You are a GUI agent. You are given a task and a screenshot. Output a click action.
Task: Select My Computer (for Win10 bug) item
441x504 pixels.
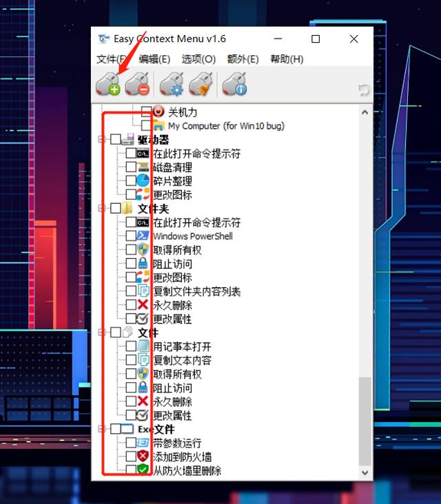click(x=227, y=126)
